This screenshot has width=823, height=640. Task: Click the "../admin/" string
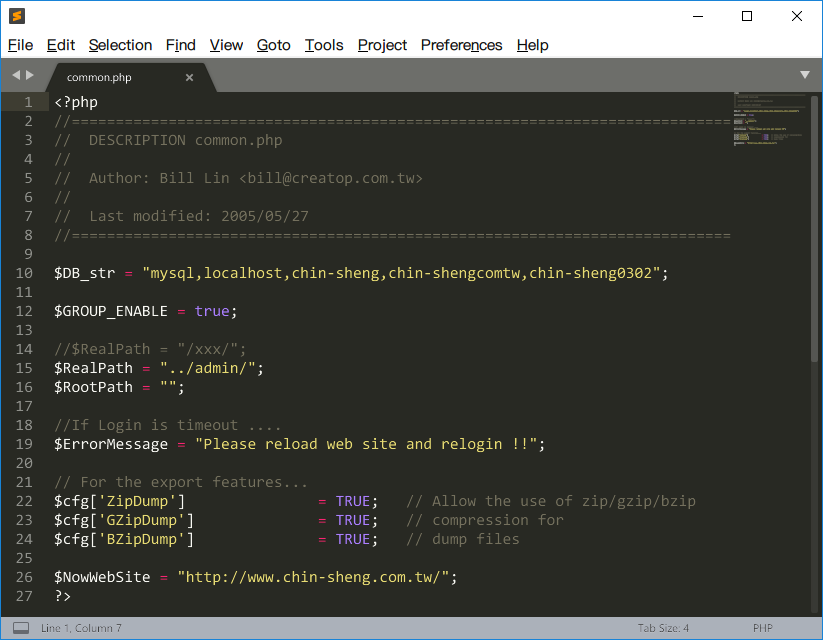[x=208, y=368]
